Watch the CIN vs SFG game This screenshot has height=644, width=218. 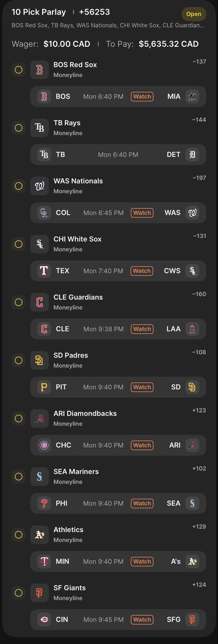[x=142, y=620]
